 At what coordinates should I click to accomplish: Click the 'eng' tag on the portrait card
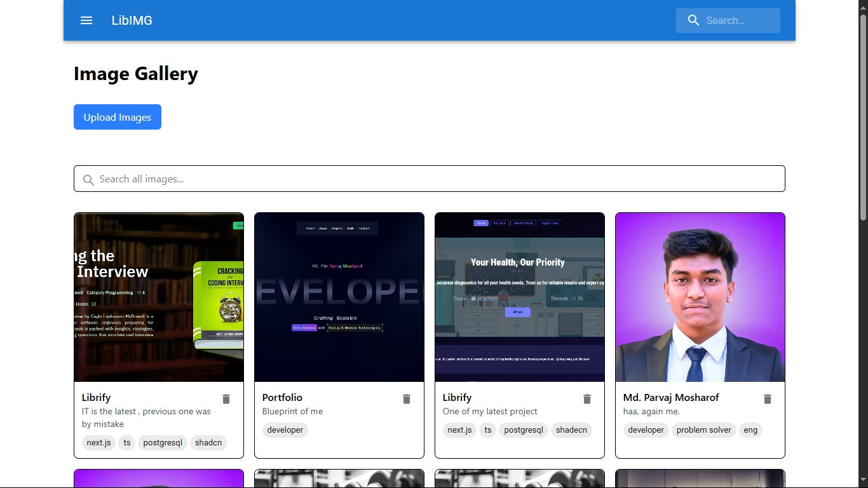point(750,430)
